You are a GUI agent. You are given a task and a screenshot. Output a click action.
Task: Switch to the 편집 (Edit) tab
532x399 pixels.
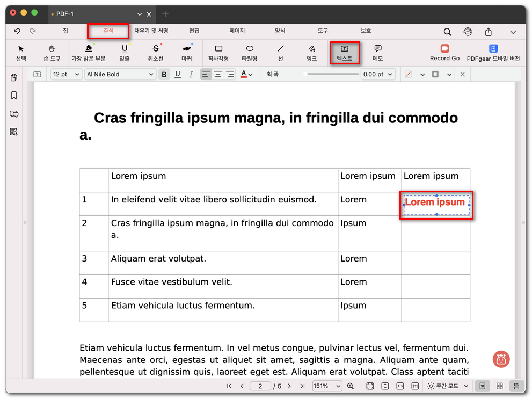click(x=194, y=31)
